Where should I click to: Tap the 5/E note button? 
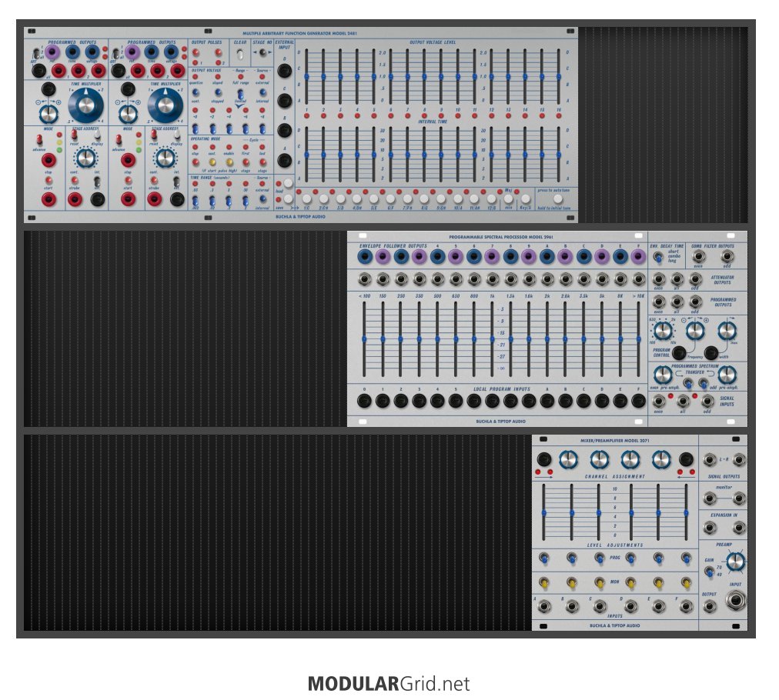pos(373,199)
